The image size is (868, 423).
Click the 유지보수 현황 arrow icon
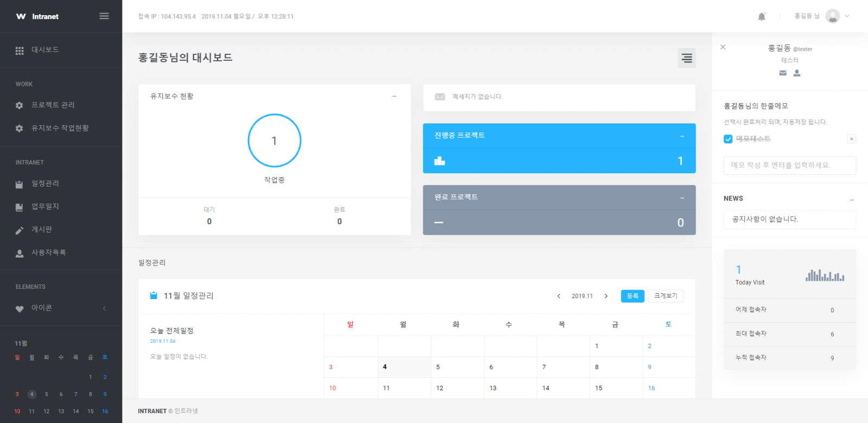coord(394,96)
